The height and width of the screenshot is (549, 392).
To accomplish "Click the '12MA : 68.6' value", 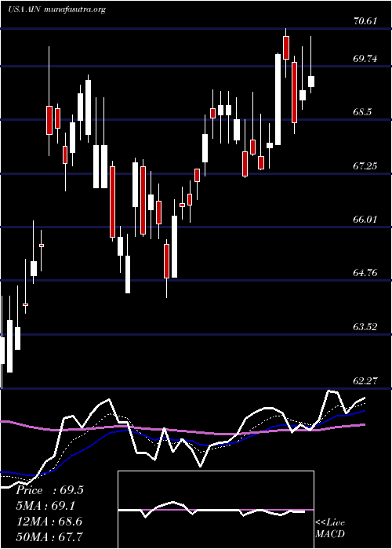I will [49, 522].
